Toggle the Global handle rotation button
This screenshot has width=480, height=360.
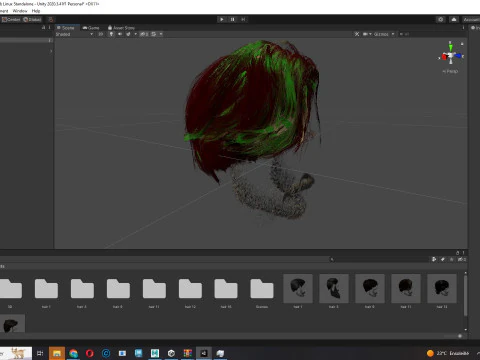(x=32, y=19)
